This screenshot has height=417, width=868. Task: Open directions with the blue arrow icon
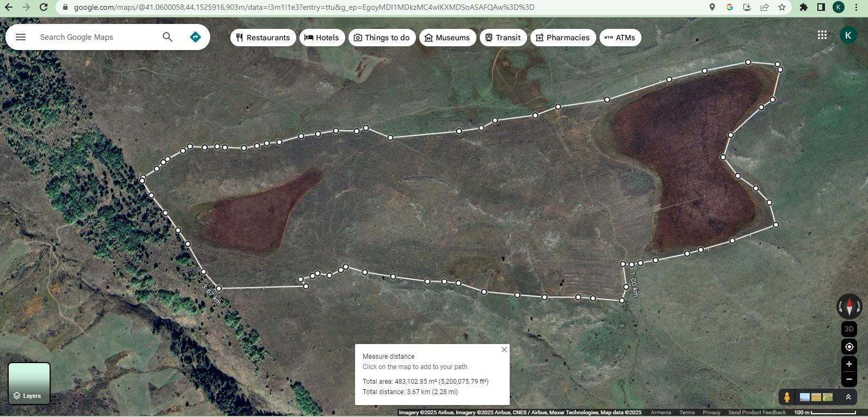[195, 37]
